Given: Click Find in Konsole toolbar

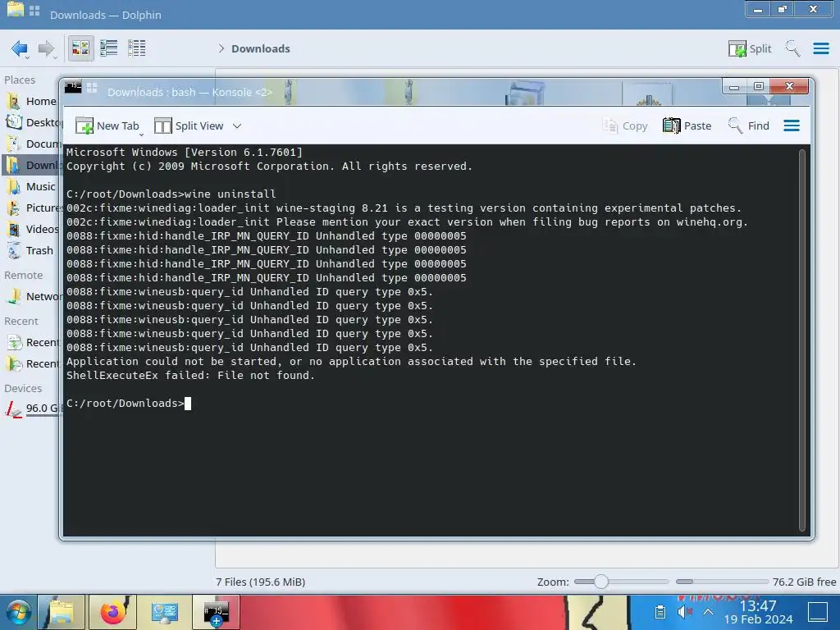Looking at the screenshot, I should (x=748, y=126).
